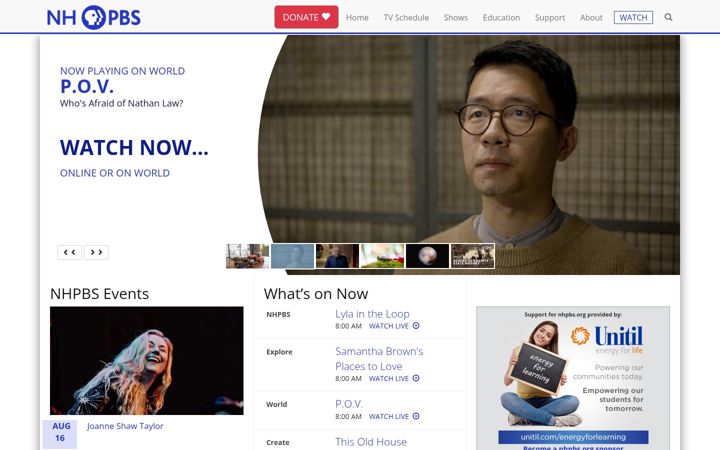Click the Explore watch live play icon
The image size is (720, 450).
point(416,378)
